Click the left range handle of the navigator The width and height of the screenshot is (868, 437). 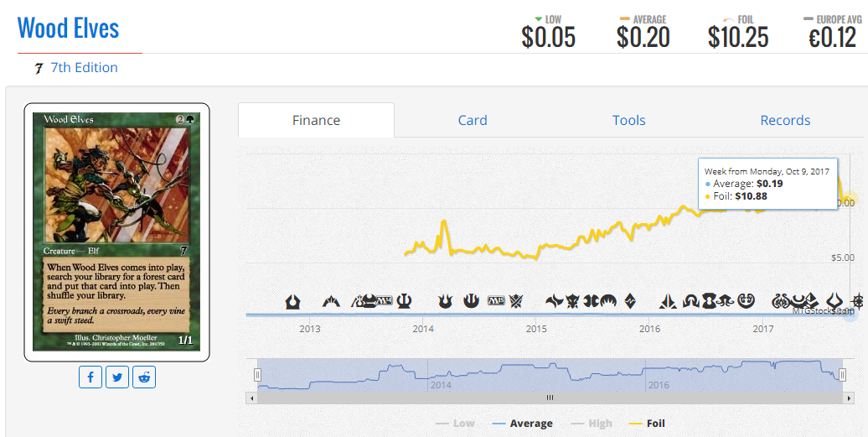click(x=257, y=375)
